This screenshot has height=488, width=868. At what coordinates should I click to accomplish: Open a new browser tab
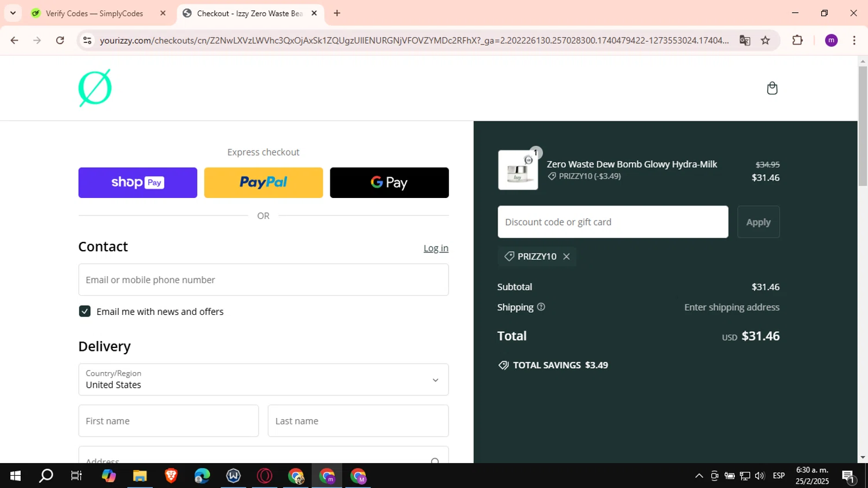tap(337, 13)
